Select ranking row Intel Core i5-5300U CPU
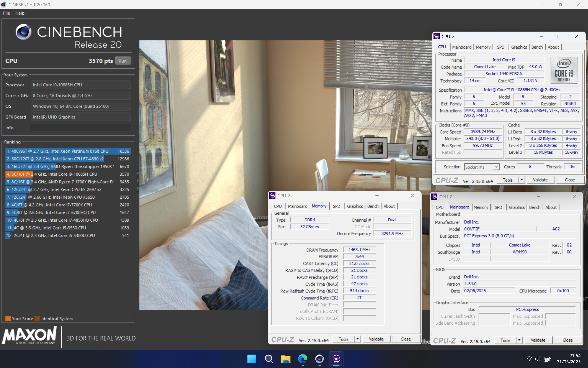 pyautogui.click(x=68, y=236)
